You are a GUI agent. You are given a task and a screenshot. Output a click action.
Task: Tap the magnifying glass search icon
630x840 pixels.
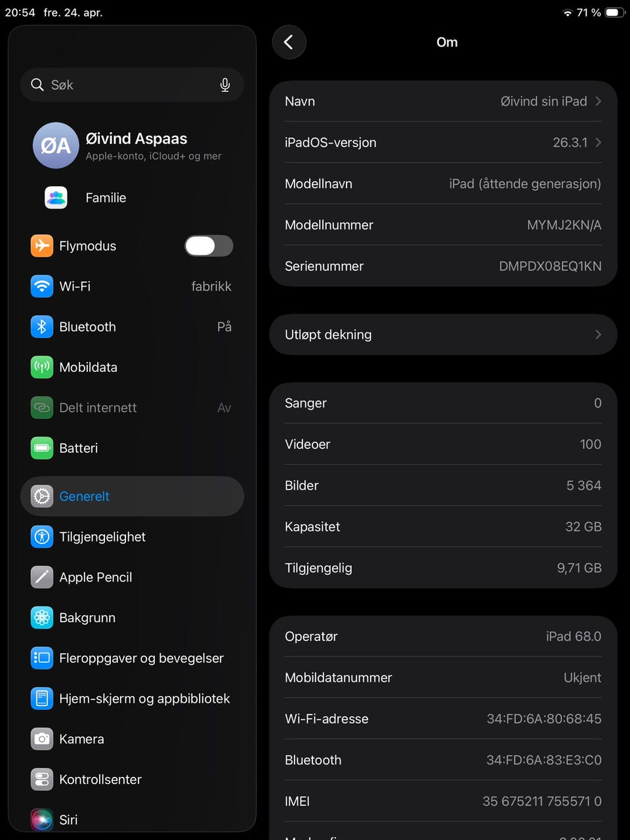tap(37, 85)
